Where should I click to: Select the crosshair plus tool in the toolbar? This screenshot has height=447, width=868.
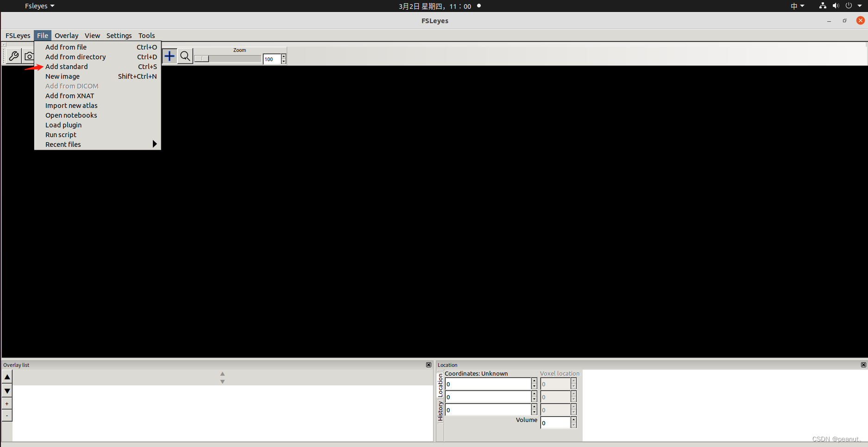tap(169, 56)
